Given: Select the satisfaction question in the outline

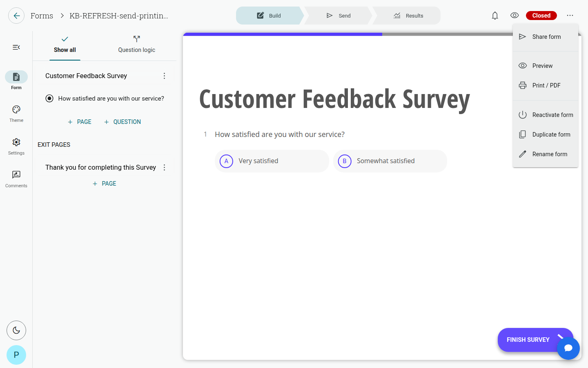Looking at the screenshot, I should tap(111, 99).
